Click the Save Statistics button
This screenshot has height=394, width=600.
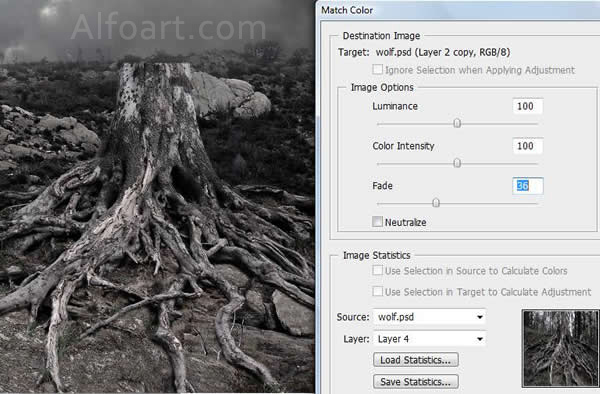(x=416, y=382)
